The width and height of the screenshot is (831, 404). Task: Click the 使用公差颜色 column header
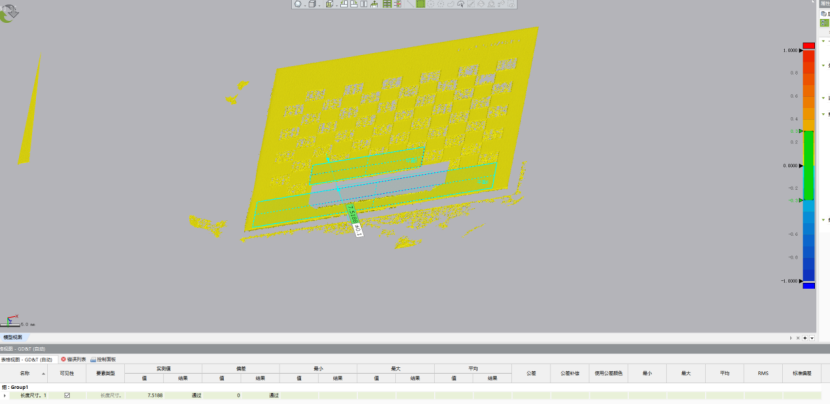point(608,373)
